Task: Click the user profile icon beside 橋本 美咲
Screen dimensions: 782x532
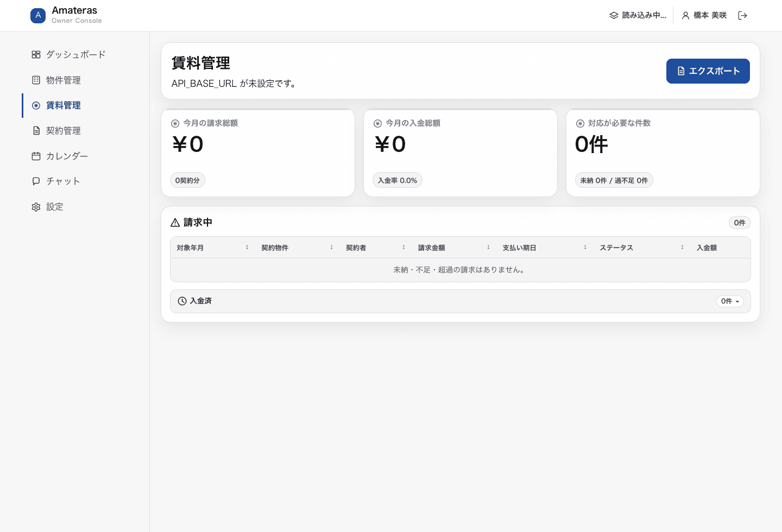Action: click(686, 15)
